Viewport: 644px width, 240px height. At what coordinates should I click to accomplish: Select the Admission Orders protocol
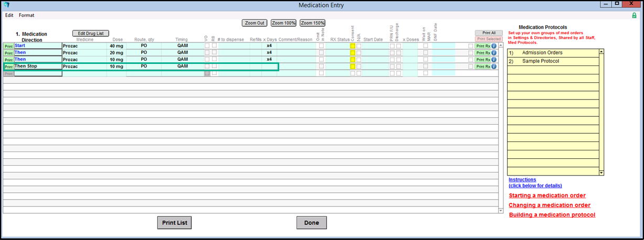point(553,53)
